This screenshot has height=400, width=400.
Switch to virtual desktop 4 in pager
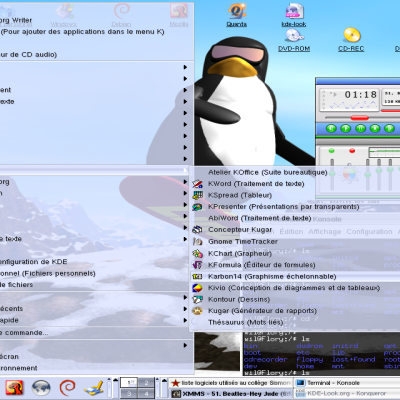(x=146, y=393)
